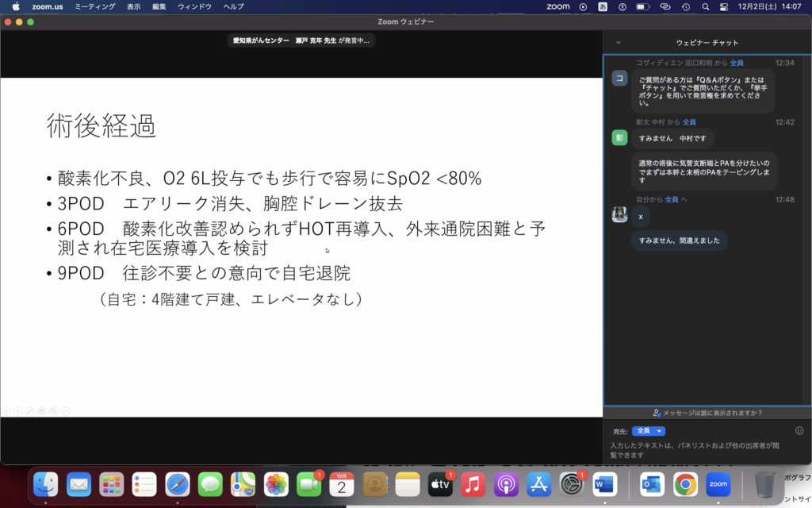Open the ミーティング menu
Screen dimensions: 812x508
pos(94,6)
